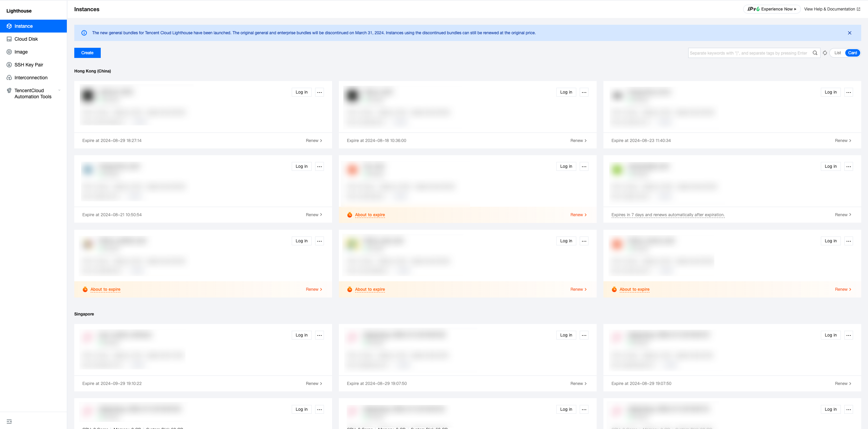Image resolution: width=868 pixels, height=429 pixels.
Task: Open the Instance sidebar item
Action: coord(33,26)
